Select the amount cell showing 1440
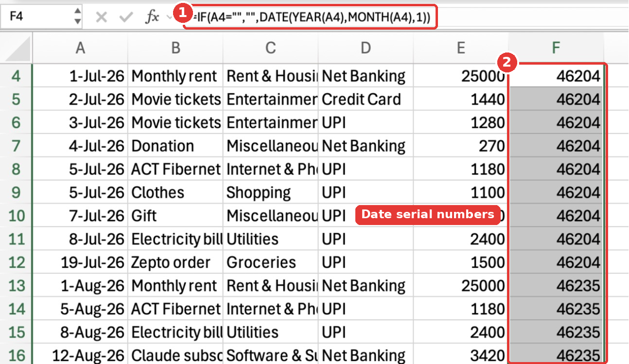Image resolution: width=629 pixels, height=364 pixels. [461, 99]
